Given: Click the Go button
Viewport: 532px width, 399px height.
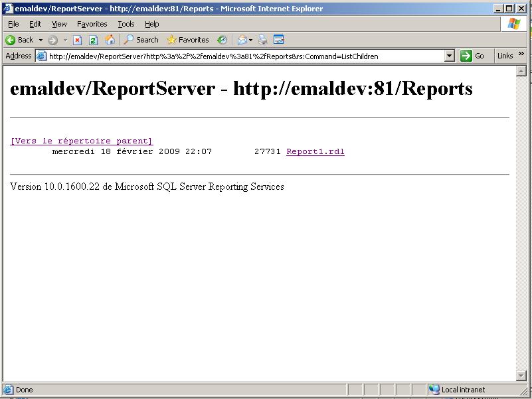Looking at the screenshot, I should (472, 56).
